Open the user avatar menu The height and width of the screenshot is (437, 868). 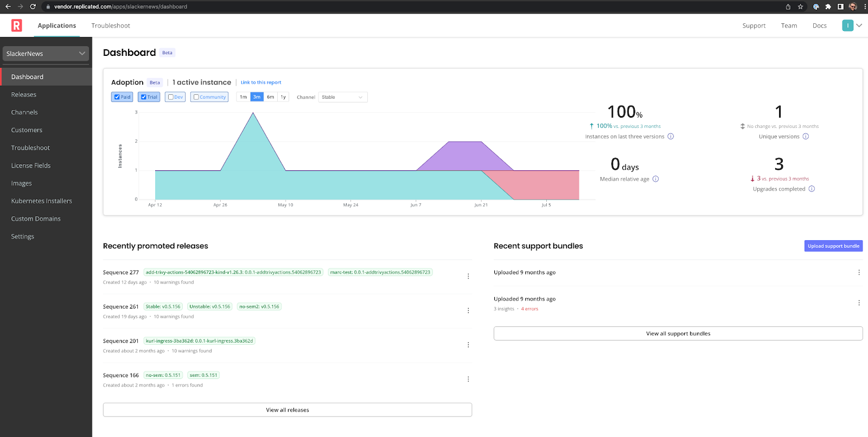pos(847,25)
